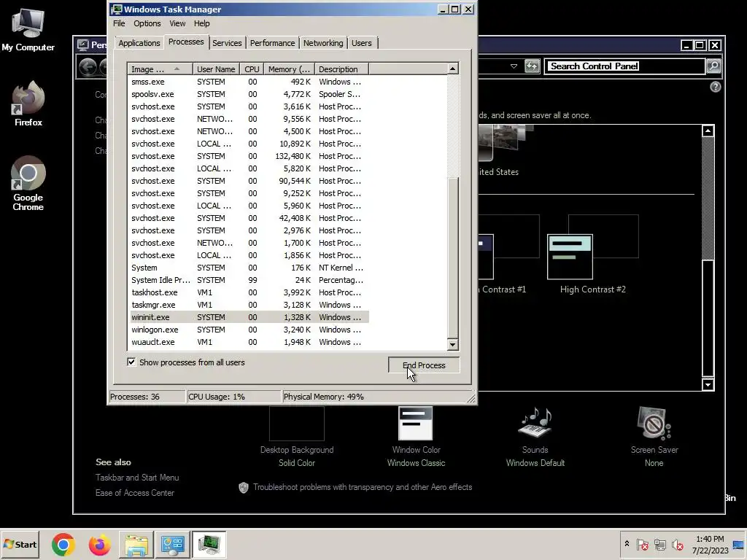This screenshot has height=560, width=747.
Task: Open Ease of Access Center link
Action: 135,493
